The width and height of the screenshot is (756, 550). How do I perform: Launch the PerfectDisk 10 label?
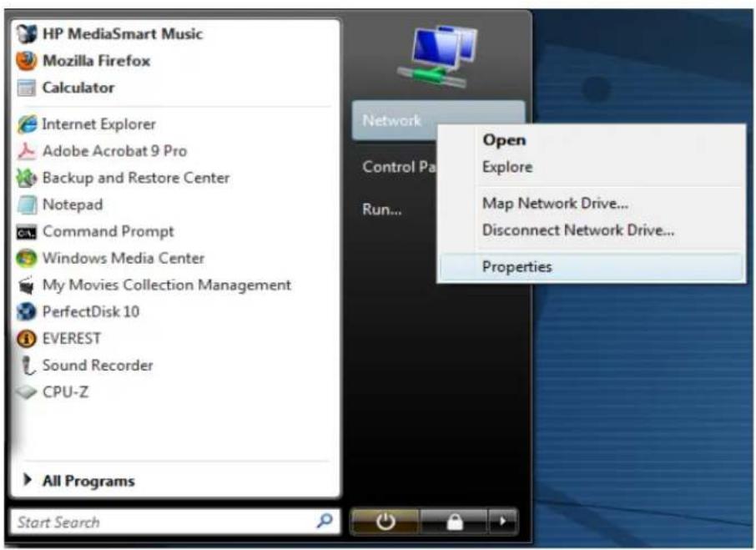click(x=91, y=312)
